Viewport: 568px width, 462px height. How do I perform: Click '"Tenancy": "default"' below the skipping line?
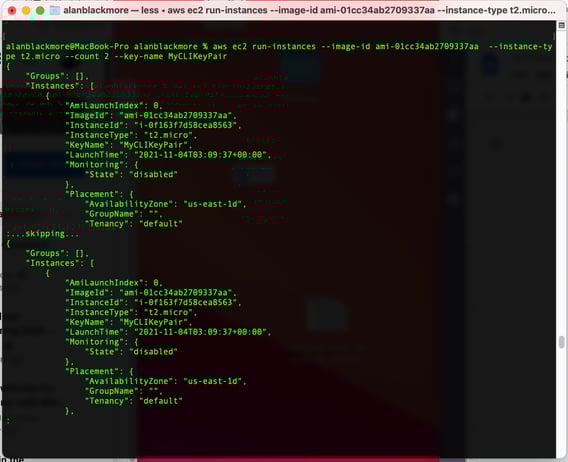pyautogui.click(x=134, y=401)
